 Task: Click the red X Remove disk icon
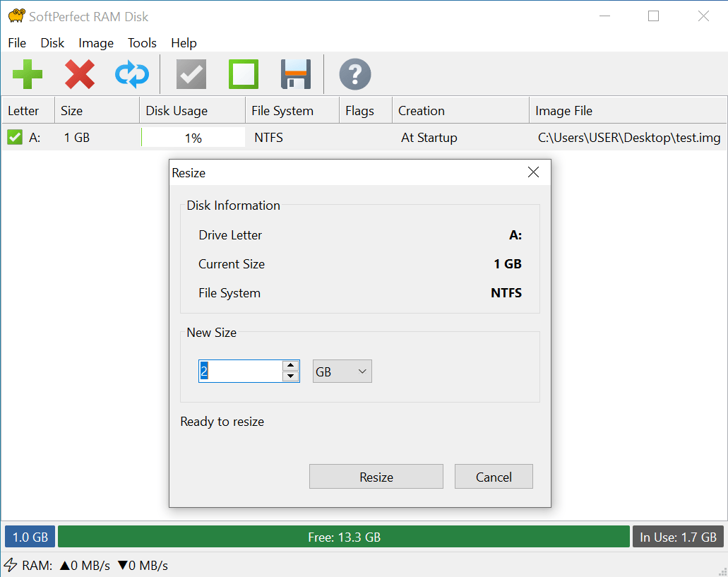tap(80, 74)
